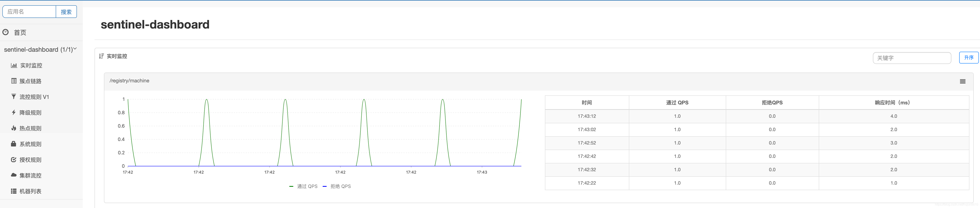Click the /registry/machine resource title
This screenshot has width=980, height=208.
[129, 81]
